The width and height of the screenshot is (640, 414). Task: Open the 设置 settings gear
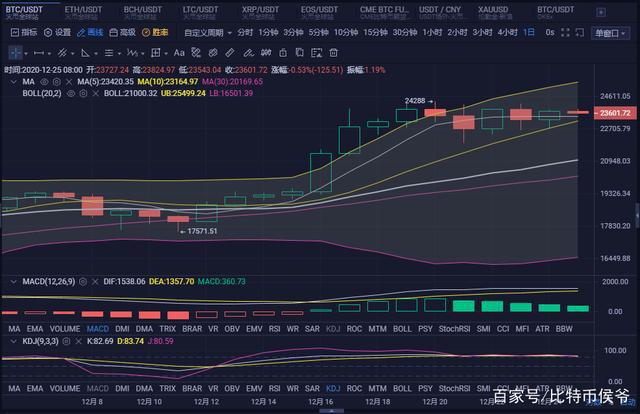tap(57, 32)
